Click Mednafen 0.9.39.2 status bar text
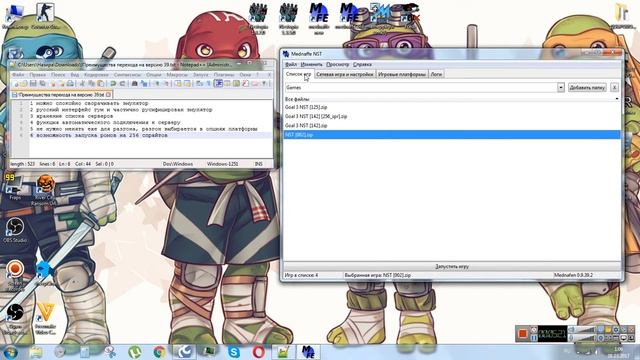640x360 pixels. pos(573,276)
